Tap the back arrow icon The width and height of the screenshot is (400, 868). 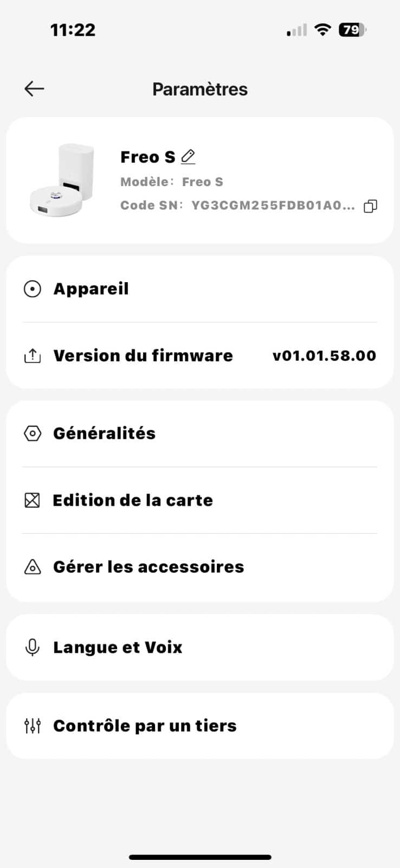point(34,89)
